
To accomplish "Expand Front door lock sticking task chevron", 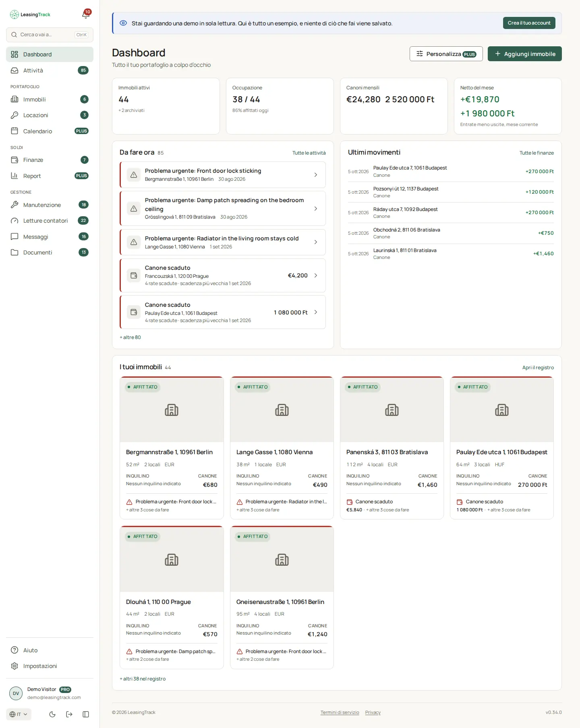I will pyautogui.click(x=316, y=175).
